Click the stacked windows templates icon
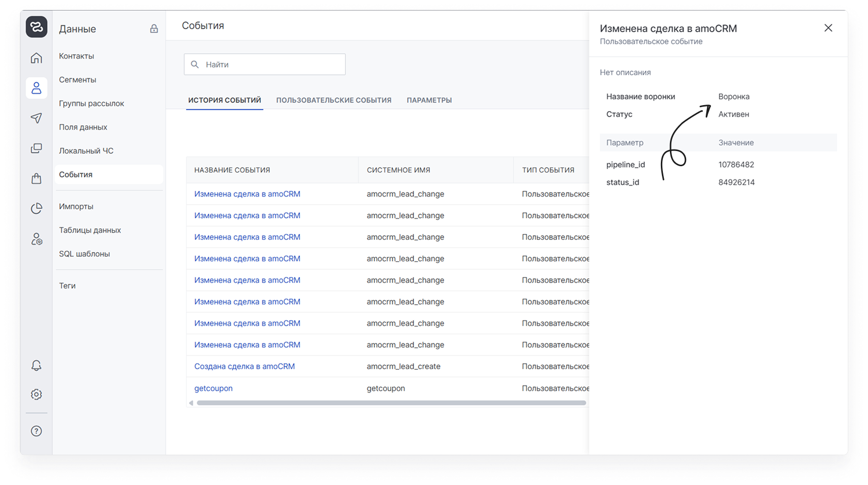This screenshot has width=868, height=485. (36, 149)
